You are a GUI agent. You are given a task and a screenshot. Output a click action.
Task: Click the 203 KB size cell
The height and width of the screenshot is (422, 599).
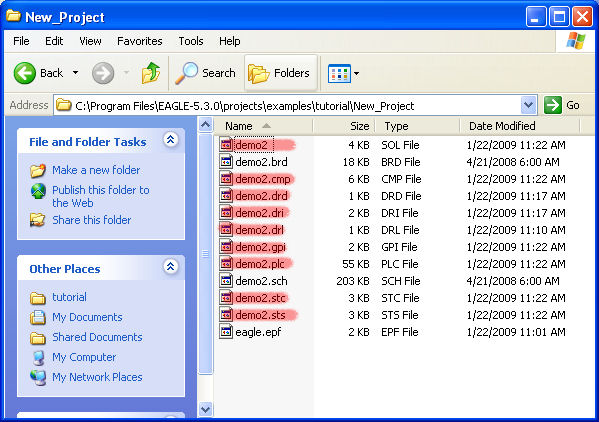[353, 281]
